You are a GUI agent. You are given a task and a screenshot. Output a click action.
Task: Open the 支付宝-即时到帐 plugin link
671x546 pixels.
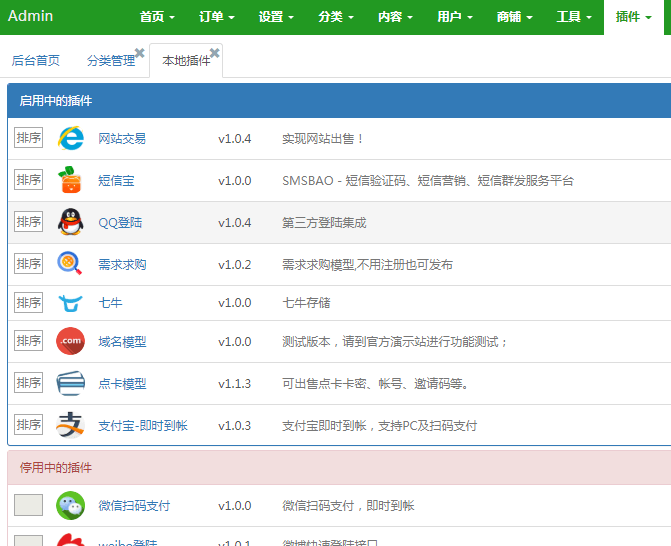143,425
